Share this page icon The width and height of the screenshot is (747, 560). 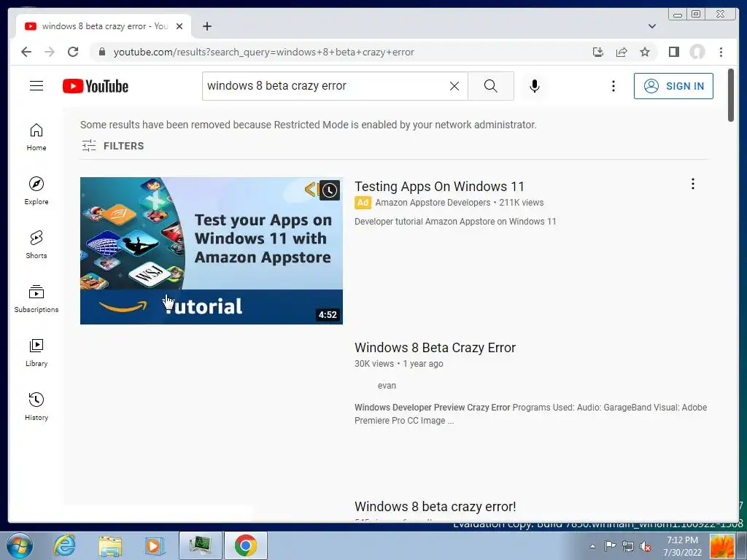point(622,52)
